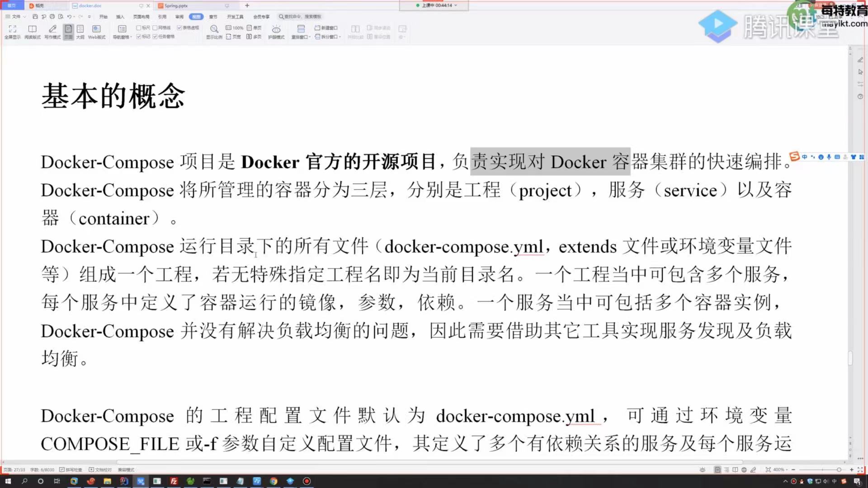The width and height of the screenshot is (868, 488).
Task: Open the 插入 insert ribbon tab
Action: click(120, 17)
